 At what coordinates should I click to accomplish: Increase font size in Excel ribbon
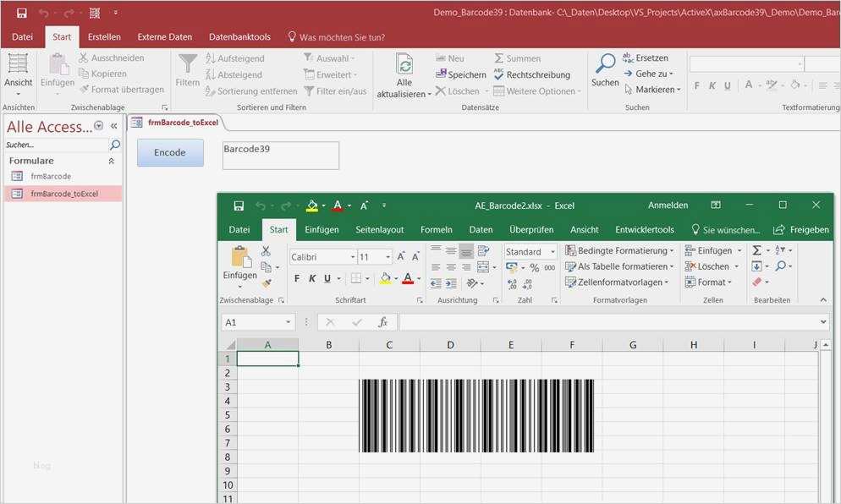point(401,257)
